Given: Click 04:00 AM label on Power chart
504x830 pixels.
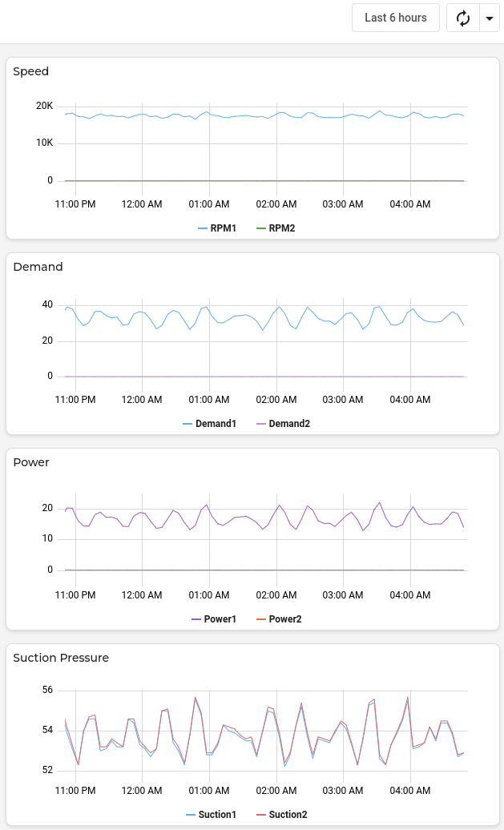Looking at the screenshot, I should point(410,595).
